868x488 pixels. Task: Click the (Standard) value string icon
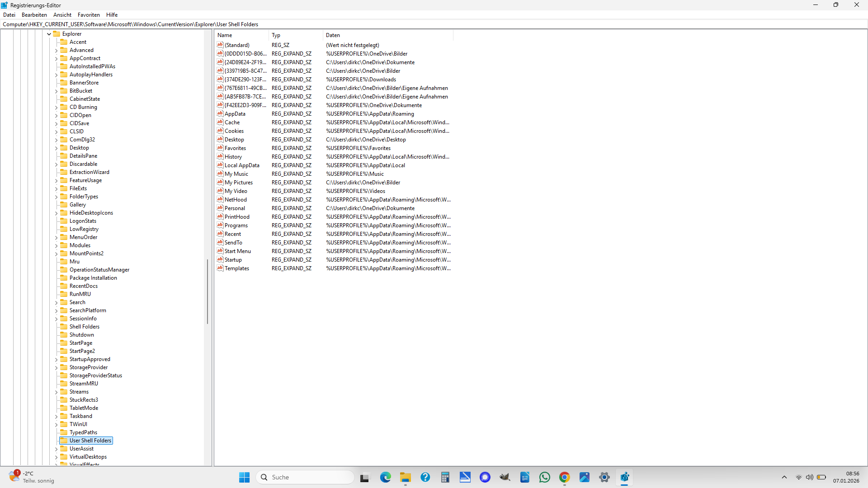pos(220,45)
